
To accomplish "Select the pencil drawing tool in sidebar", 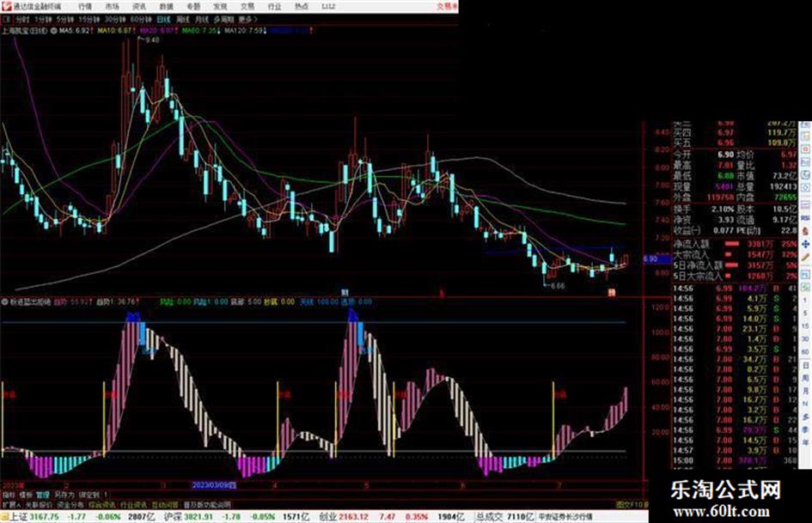I will [x=806, y=256].
